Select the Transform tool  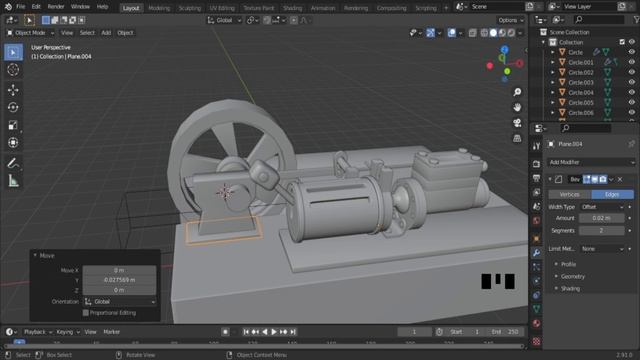pos(13,142)
